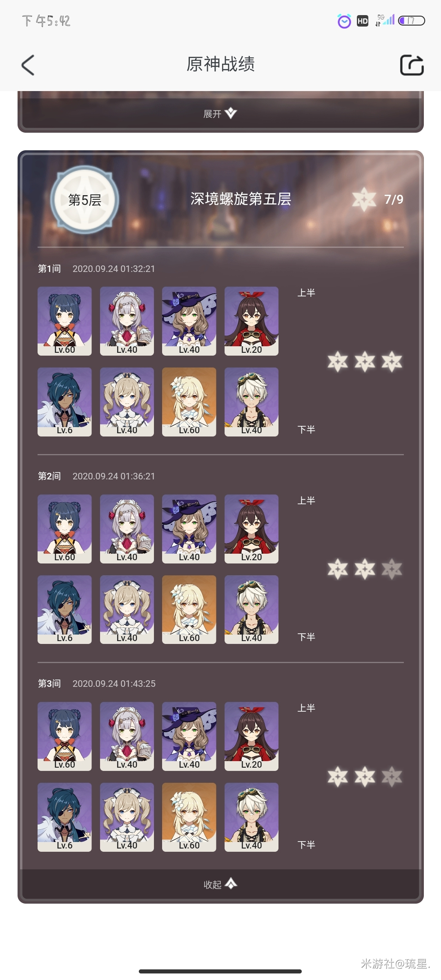441x980 pixels.
Task: Tap the alarm clock status bar icon
Action: coord(344,21)
